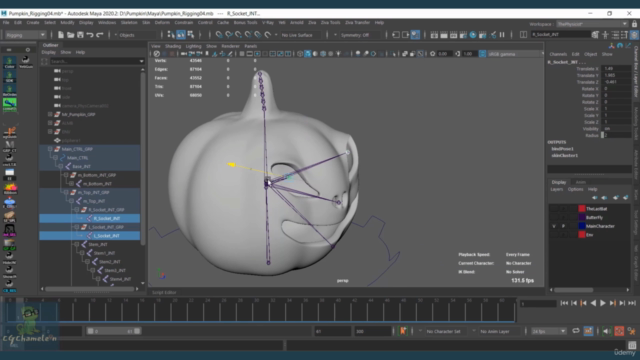Show the Channel Box sidebar icon

pos(634,35)
